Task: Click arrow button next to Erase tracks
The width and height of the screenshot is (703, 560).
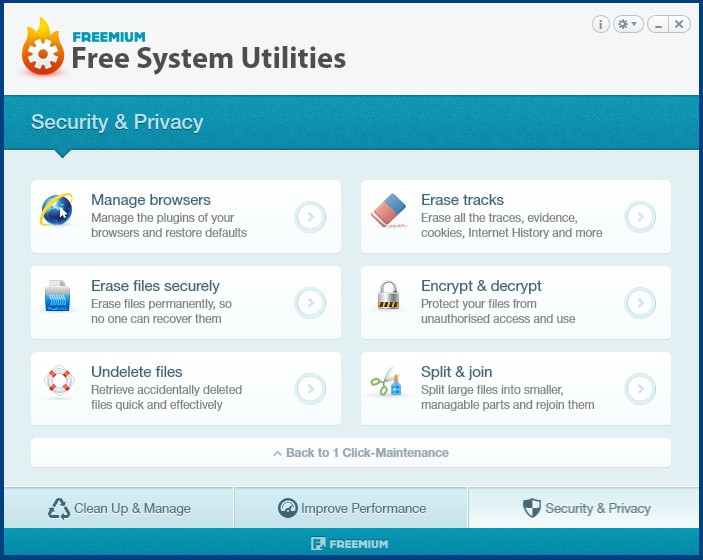Action: click(x=640, y=217)
